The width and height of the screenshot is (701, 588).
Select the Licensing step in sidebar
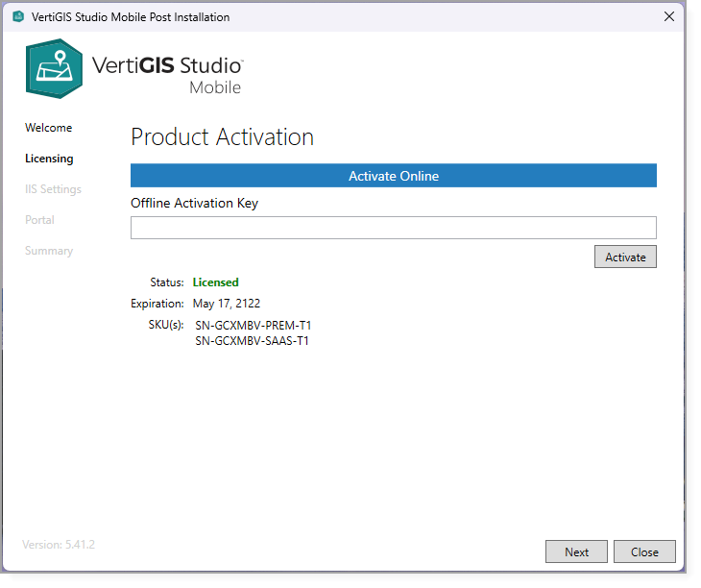pos(49,159)
